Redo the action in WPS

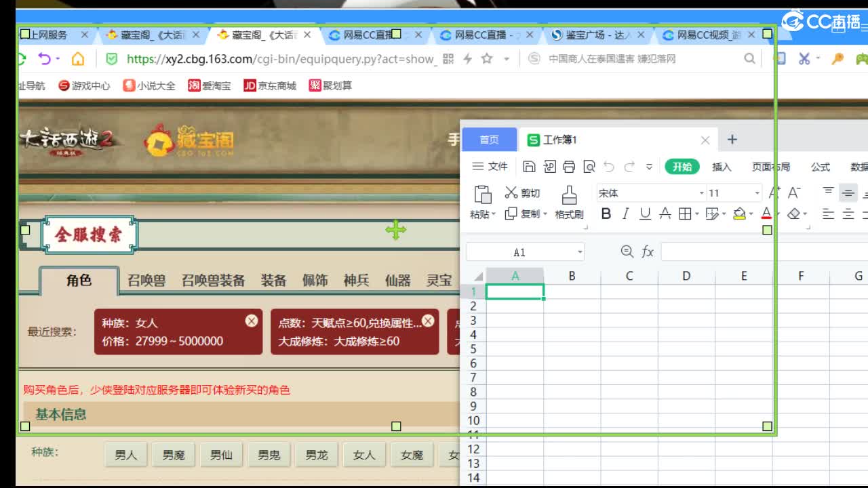pyautogui.click(x=629, y=167)
